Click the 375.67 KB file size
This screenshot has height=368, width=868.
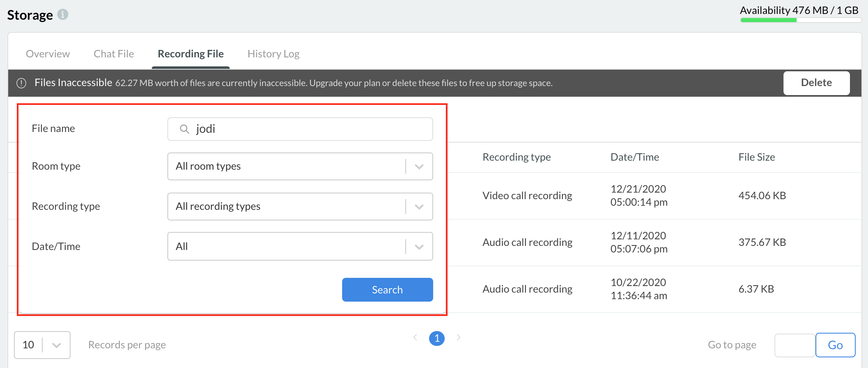pos(762,243)
